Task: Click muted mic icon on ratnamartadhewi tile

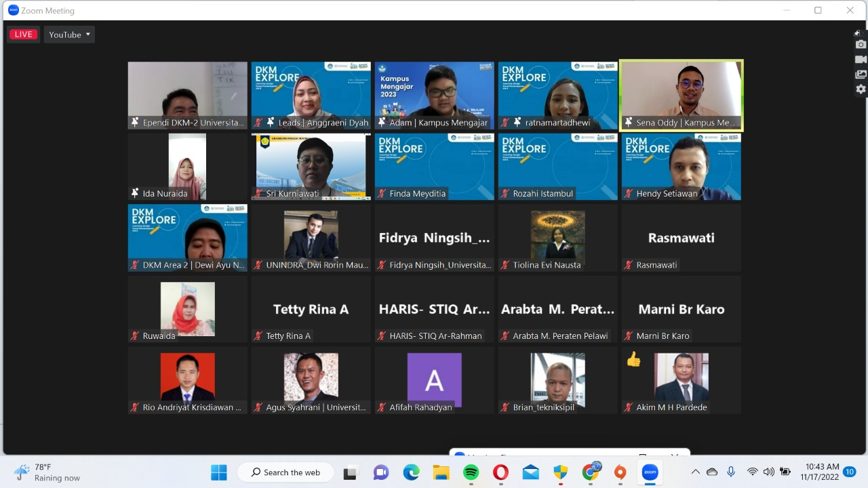Action: (505, 123)
